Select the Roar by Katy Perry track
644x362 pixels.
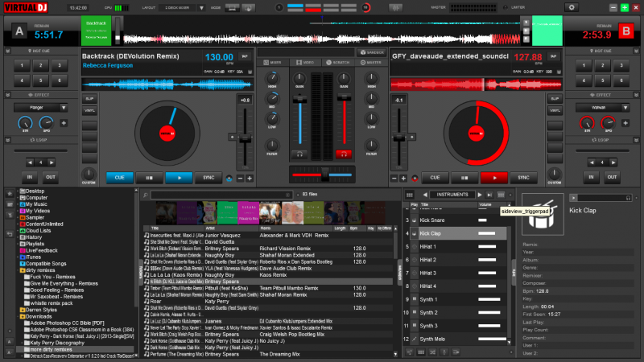coord(267,301)
